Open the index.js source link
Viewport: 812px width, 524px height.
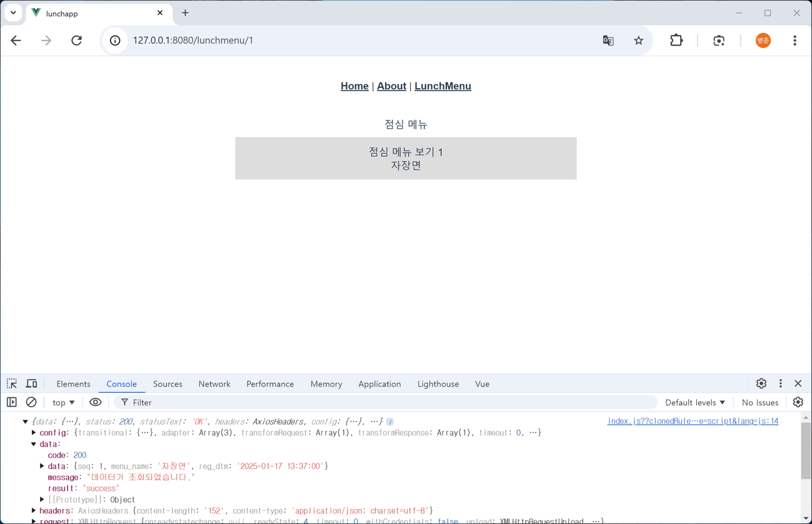point(693,422)
